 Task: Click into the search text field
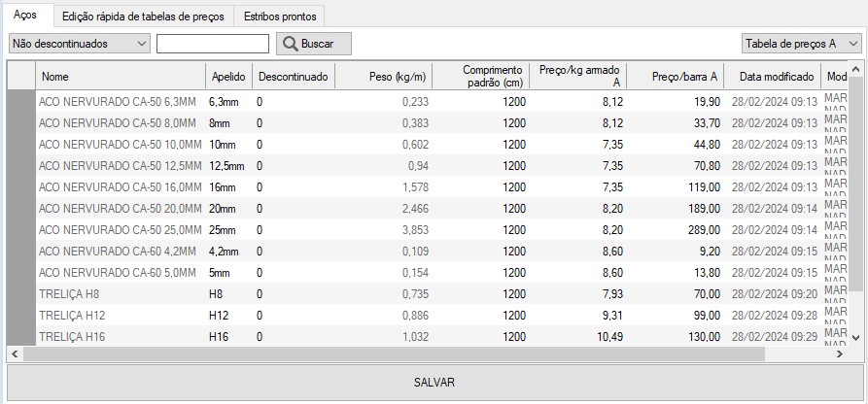212,44
